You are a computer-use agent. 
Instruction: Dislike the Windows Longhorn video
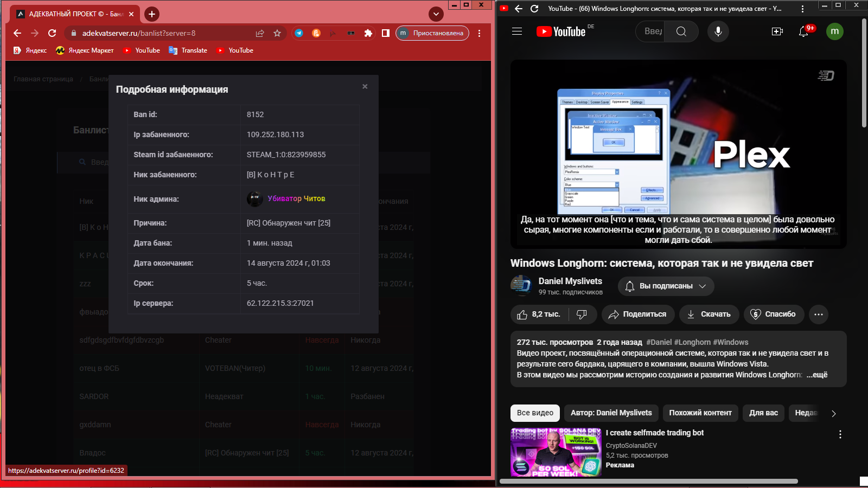click(x=582, y=314)
